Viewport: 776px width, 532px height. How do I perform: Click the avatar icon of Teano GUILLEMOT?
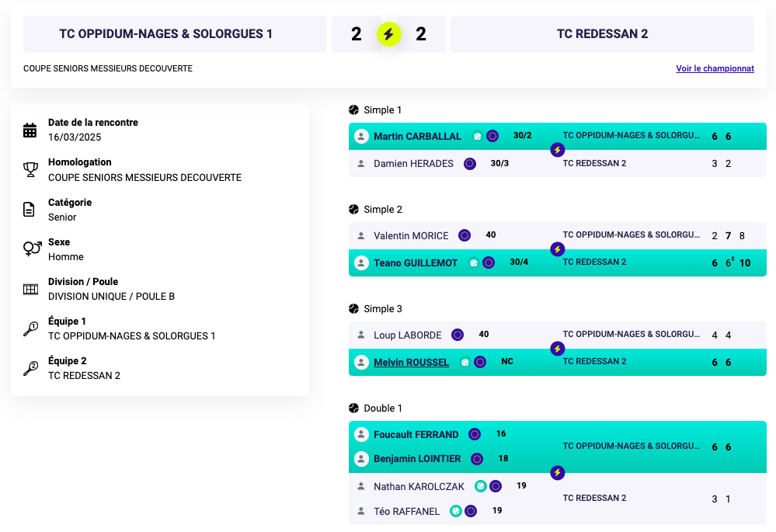pos(361,263)
